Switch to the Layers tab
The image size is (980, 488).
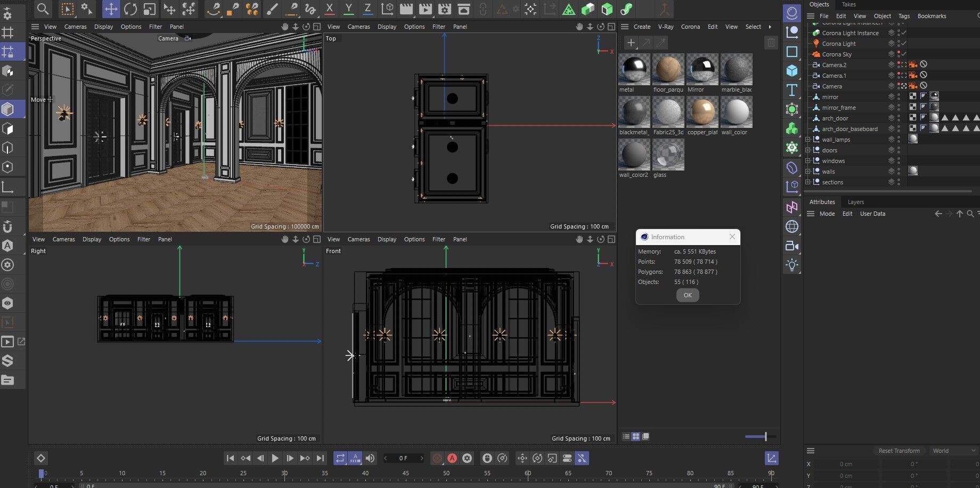pos(855,202)
